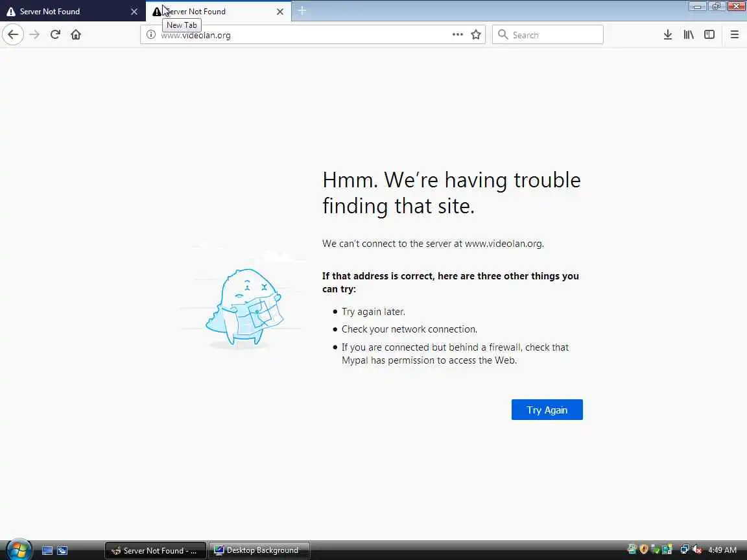This screenshot has height=560, width=747.
Task: Toggle the sidebar view
Action: tap(709, 34)
